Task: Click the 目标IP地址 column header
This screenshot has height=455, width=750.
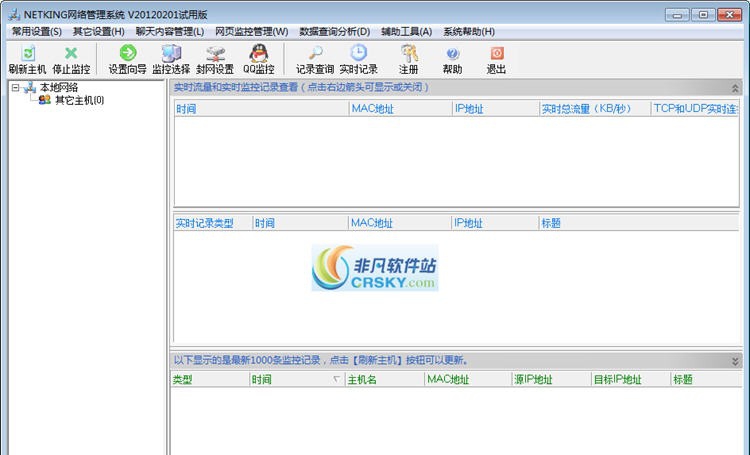Action: [x=631, y=379]
